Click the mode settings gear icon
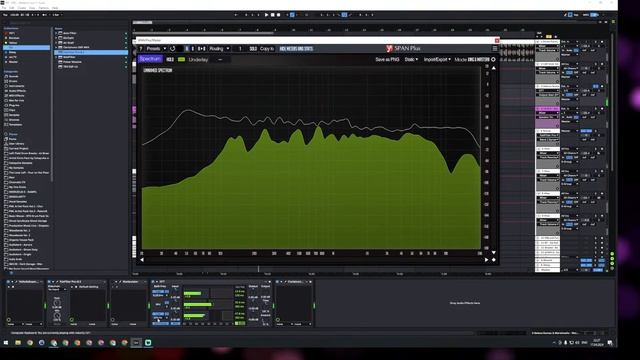Image resolution: width=640 pixels, height=360 pixels. pyautogui.click(x=493, y=60)
